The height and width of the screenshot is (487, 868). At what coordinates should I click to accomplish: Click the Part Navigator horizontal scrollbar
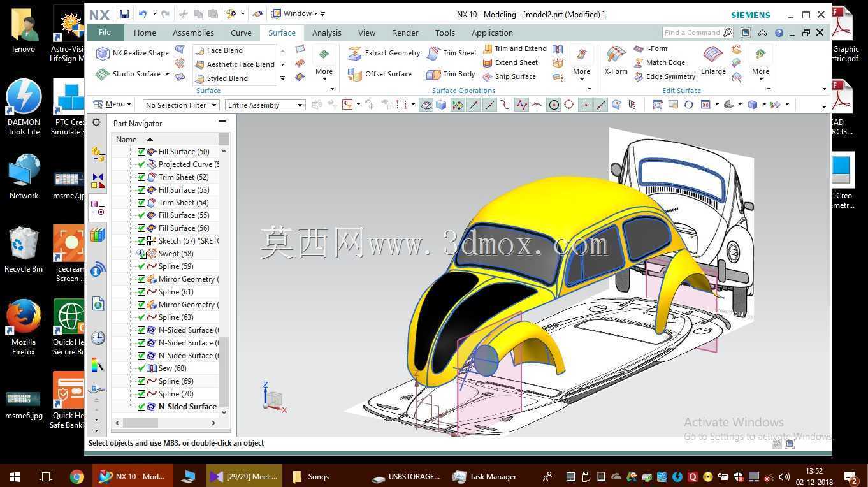point(140,423)
